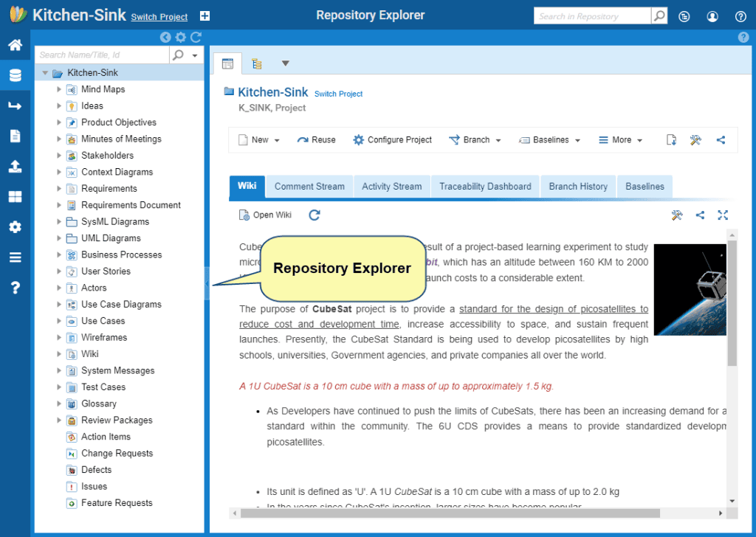Click the user profile icon in header
The height and width of the screenshot is (537, 756).
(712, 16)
